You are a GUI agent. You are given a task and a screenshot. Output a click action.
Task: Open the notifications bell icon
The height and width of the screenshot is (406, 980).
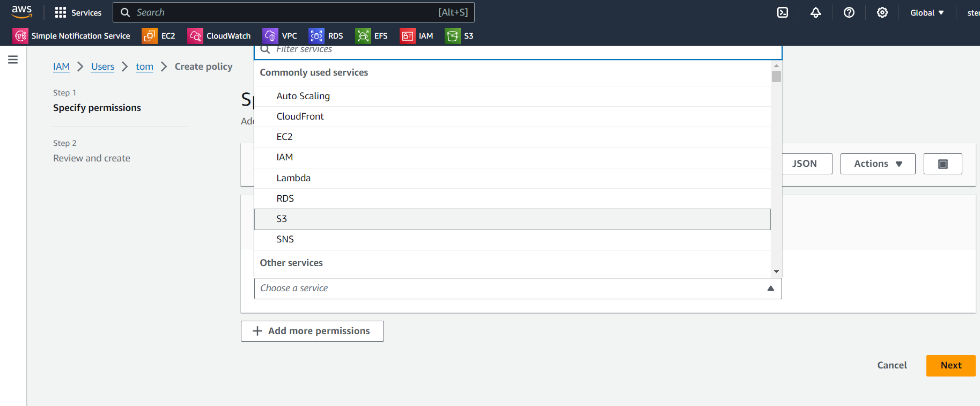point(816,12)
